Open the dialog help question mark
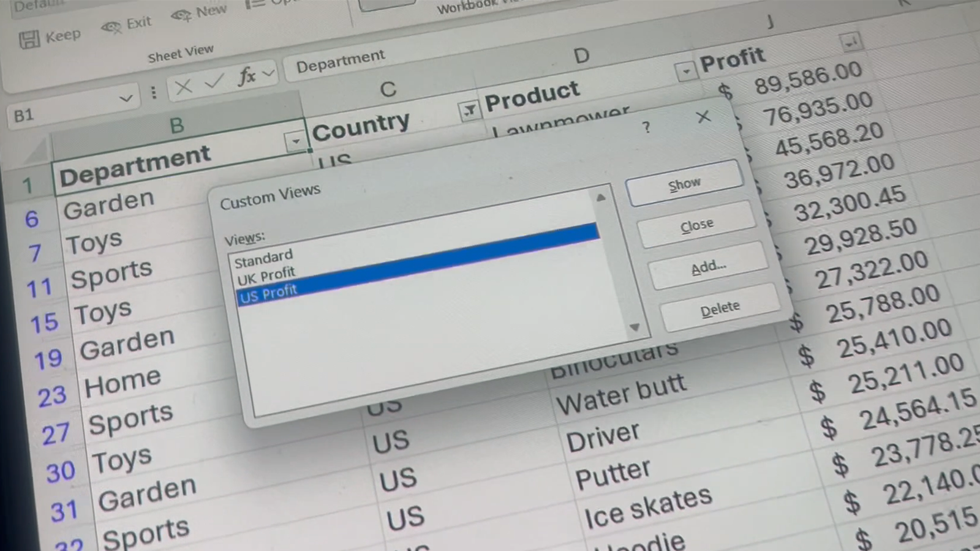Screen dimensions: 980x551 (x=646, y=127)
